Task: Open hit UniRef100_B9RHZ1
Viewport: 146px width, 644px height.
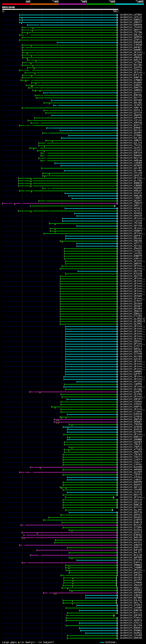Action: [131, 20]
